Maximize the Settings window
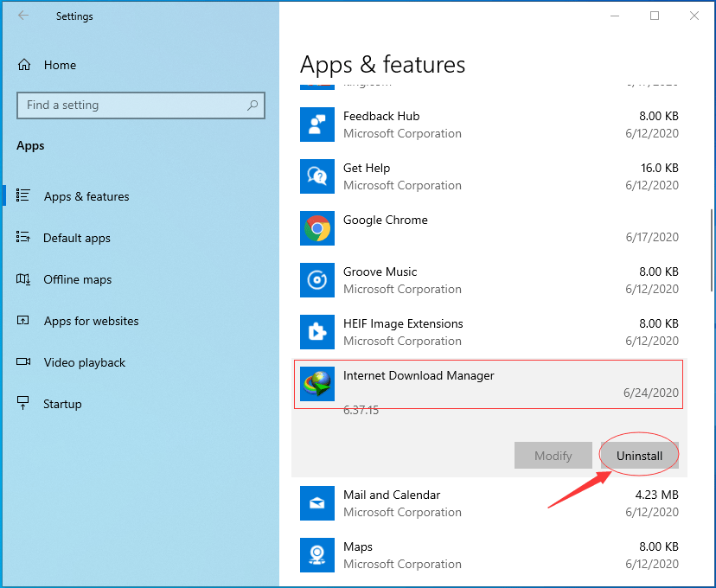The height and width of the screenshot is (588, 716). pyautogui.click(x=655, y=16)
